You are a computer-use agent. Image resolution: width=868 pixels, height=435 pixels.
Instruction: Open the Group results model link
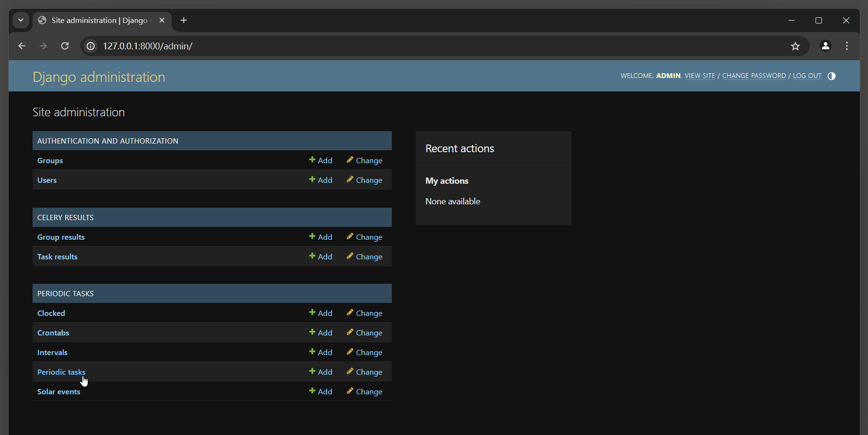tap(61, 237)
